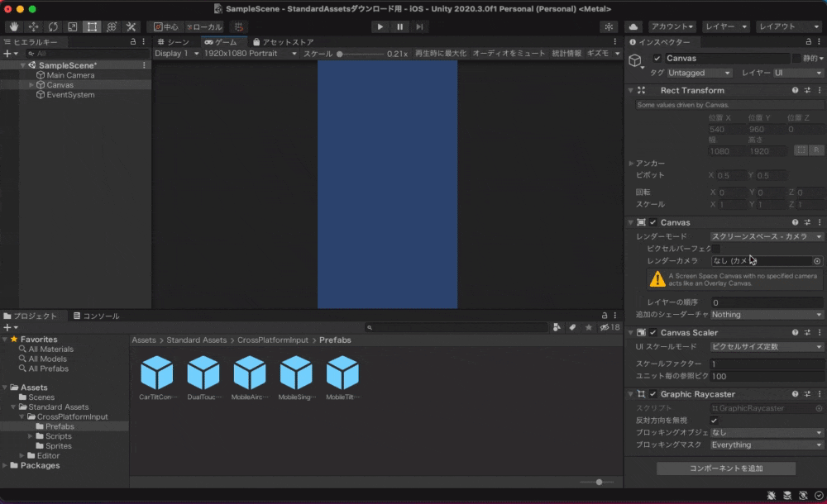
Task: Select the MobileSing prefab thumbnail
Action: tap(296, 373)
